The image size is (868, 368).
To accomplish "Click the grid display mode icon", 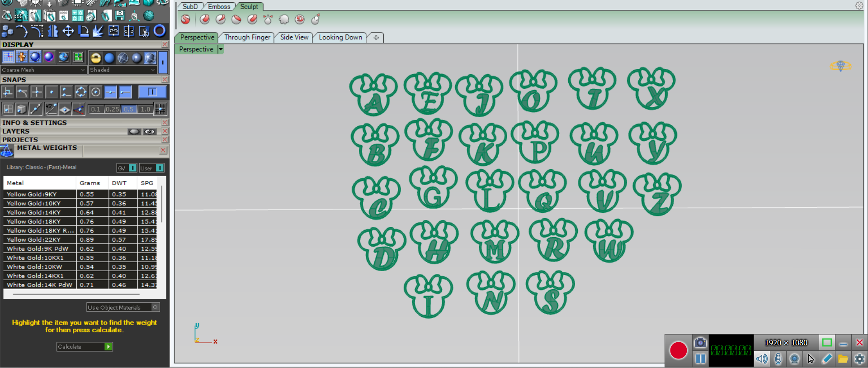I will coord(8,57).
